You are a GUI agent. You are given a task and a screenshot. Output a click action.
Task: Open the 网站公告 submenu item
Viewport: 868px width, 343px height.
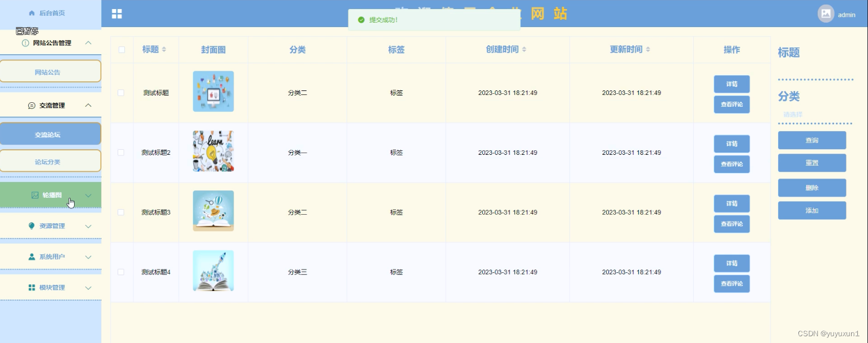pos(50,71)
